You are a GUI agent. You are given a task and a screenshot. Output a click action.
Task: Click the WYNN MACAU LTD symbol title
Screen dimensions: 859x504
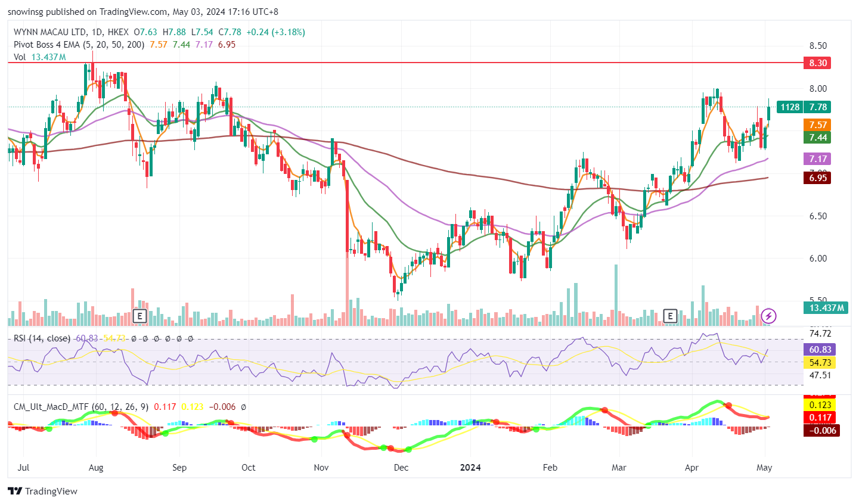pyautogui.click(x=49, y=32)
